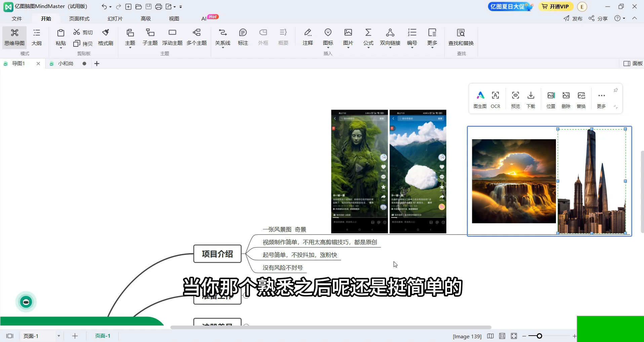Collapse the ribbon with the chevron
This screenshot has height=342, width=644.
click(635, 18)
